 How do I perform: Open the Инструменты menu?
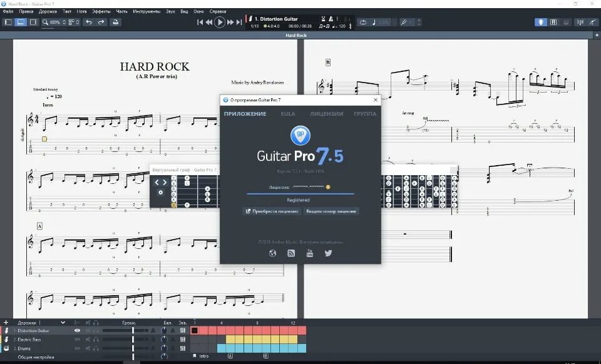(x=146, y=11)
